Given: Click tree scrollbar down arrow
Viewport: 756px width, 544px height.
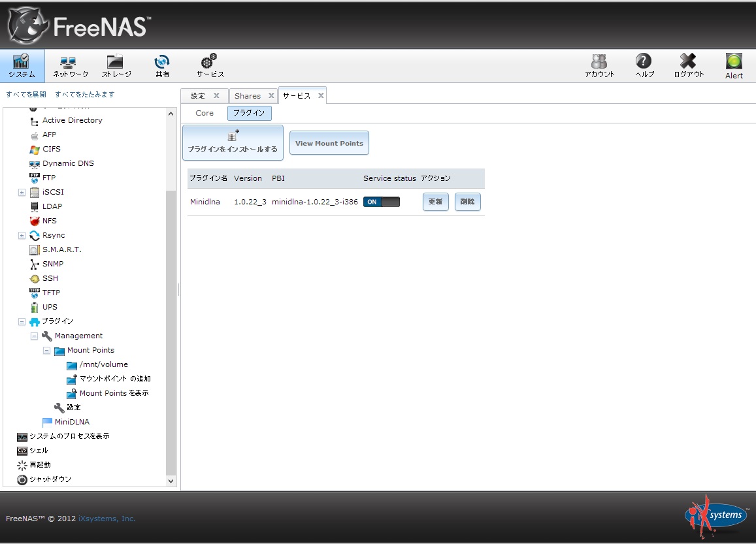Looking at the screenshot, I should click(171, 481).
